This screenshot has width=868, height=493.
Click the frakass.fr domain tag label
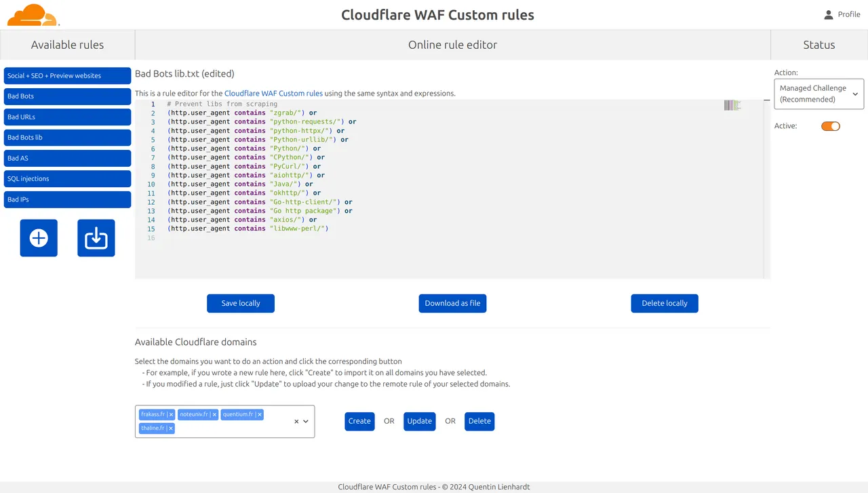pos(153,414)
